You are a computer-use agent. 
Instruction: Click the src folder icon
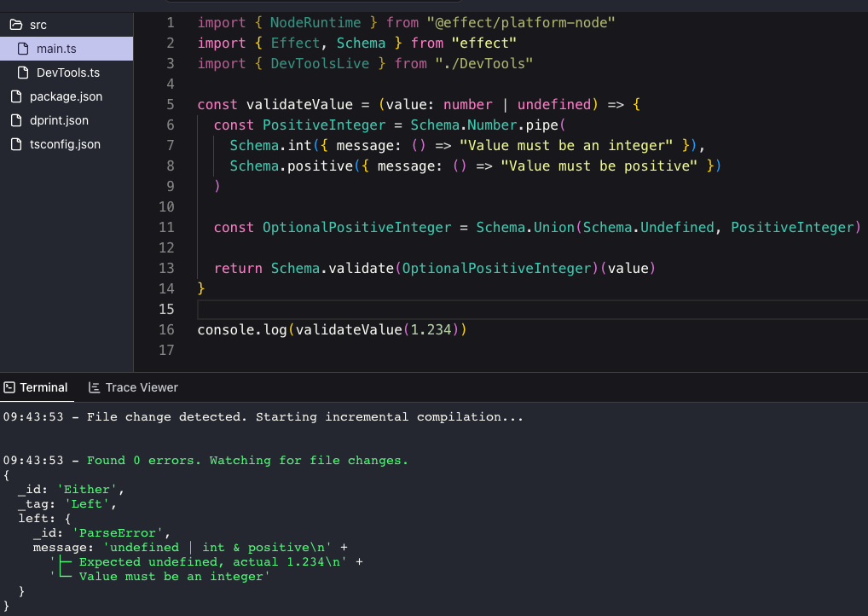point(16,25)
